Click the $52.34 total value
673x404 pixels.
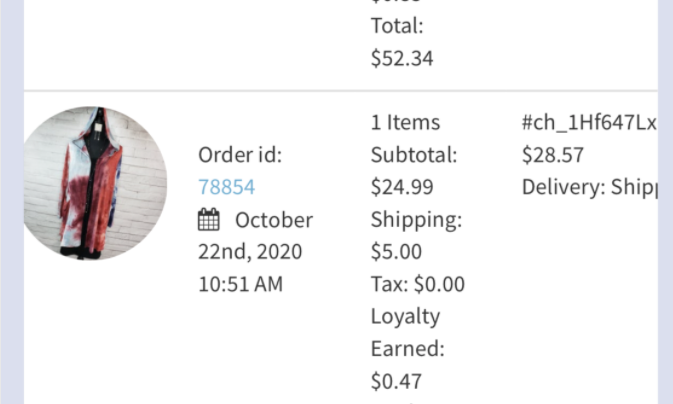(x=402, y=58)
